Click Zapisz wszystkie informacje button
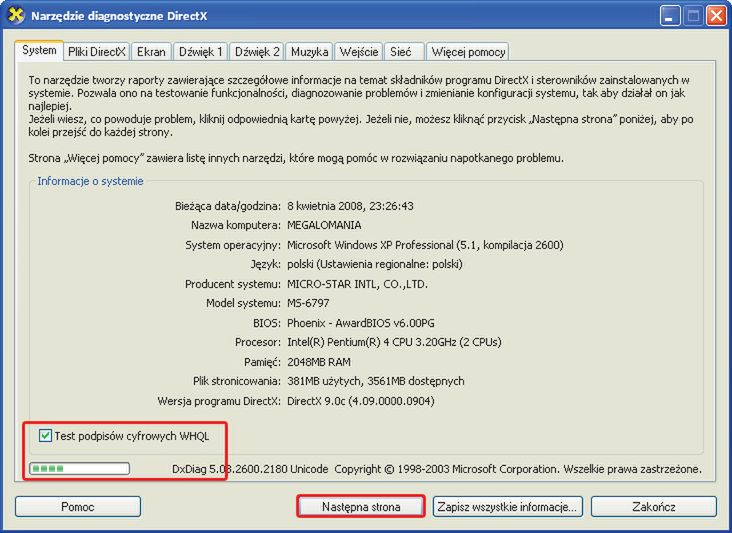The width and height of the screenshot is (732, 533). click(507, 507)
